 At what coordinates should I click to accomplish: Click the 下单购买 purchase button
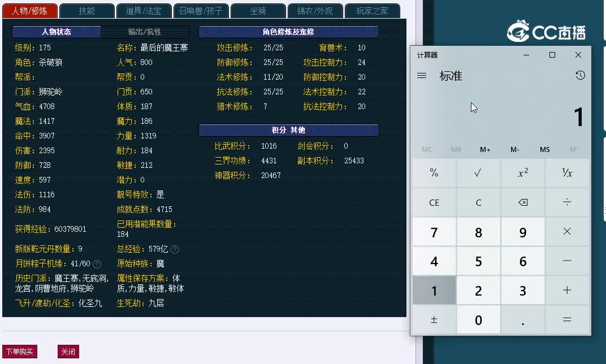(20, 351)
